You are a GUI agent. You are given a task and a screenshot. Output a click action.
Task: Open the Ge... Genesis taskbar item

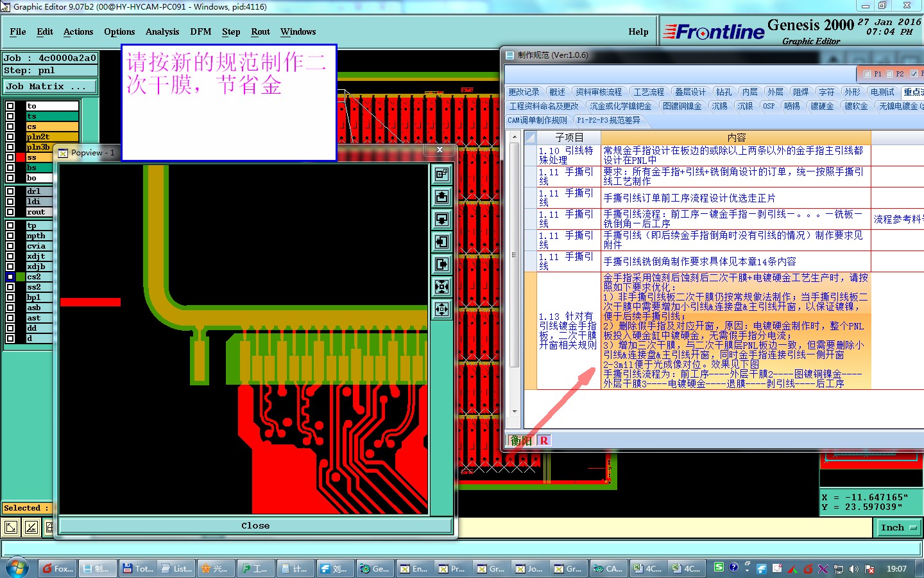point(375,568)
